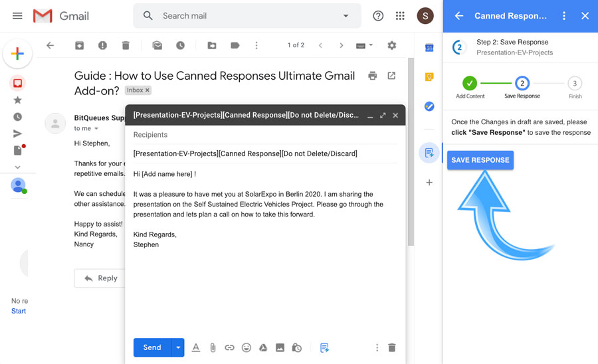This screenshot has height=364, width=598.
Task: Expand the 'to me' recipient details
Action: coord(96,128)
